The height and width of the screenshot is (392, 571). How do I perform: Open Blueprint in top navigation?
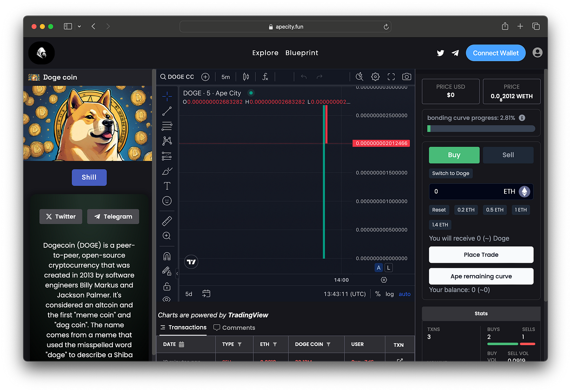[302, 53]
